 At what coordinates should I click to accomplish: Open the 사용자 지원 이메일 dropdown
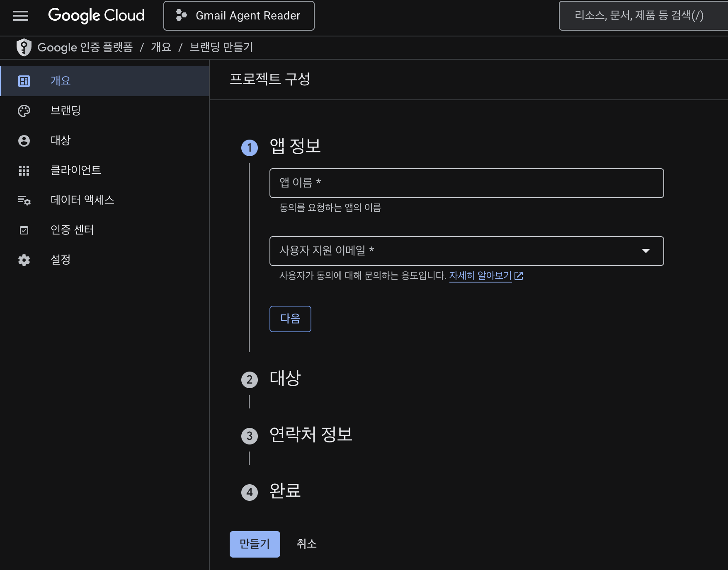click(x=466, y=251)
